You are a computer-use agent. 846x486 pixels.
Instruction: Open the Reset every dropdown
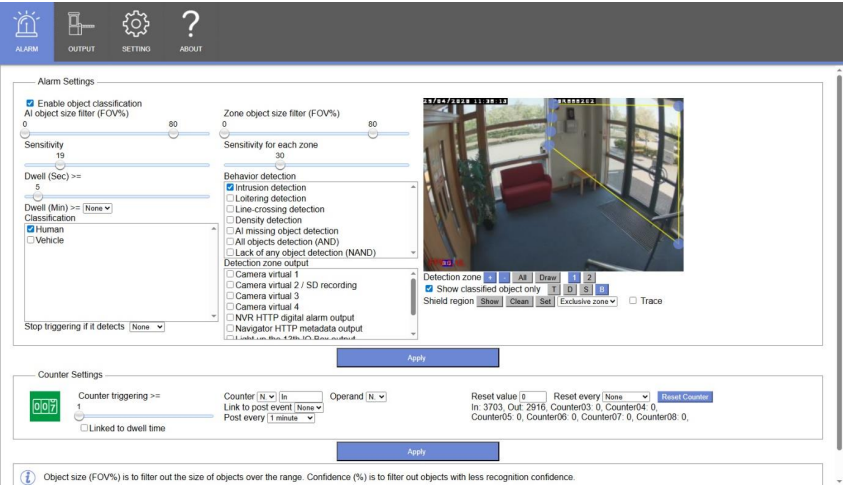click(626, 396)
